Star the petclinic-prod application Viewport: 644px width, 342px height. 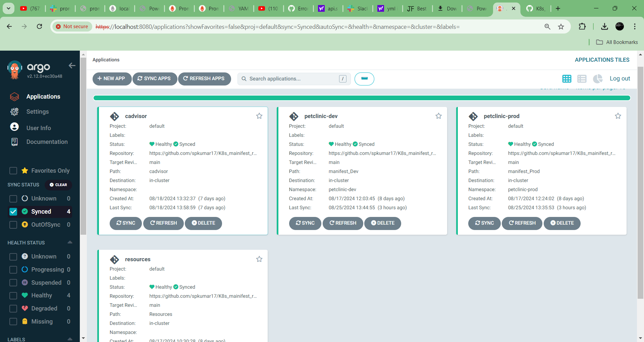(618, 116)
